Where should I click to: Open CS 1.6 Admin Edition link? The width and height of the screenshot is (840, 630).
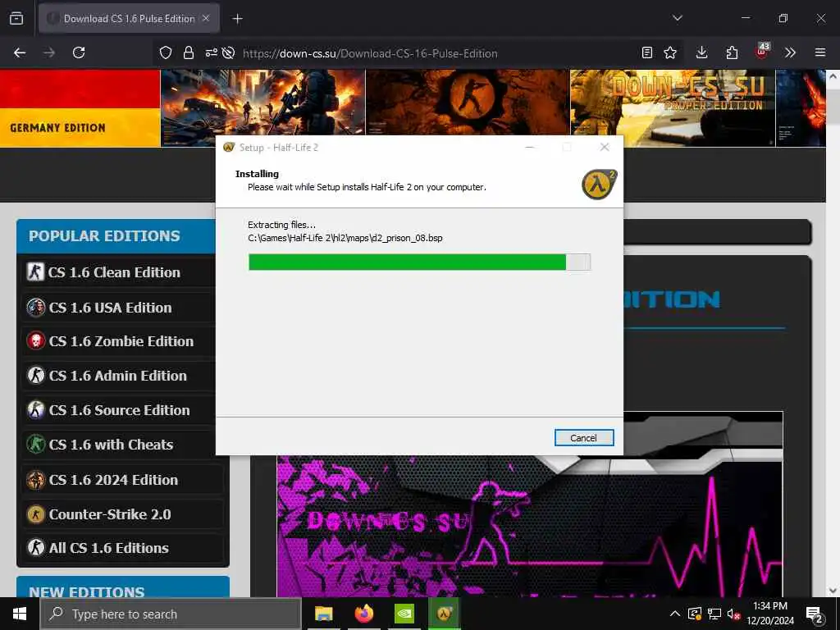[120, 376]
